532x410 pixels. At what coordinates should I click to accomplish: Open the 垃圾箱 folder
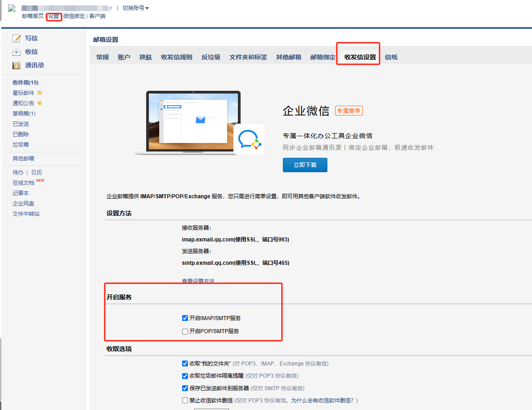21,144
